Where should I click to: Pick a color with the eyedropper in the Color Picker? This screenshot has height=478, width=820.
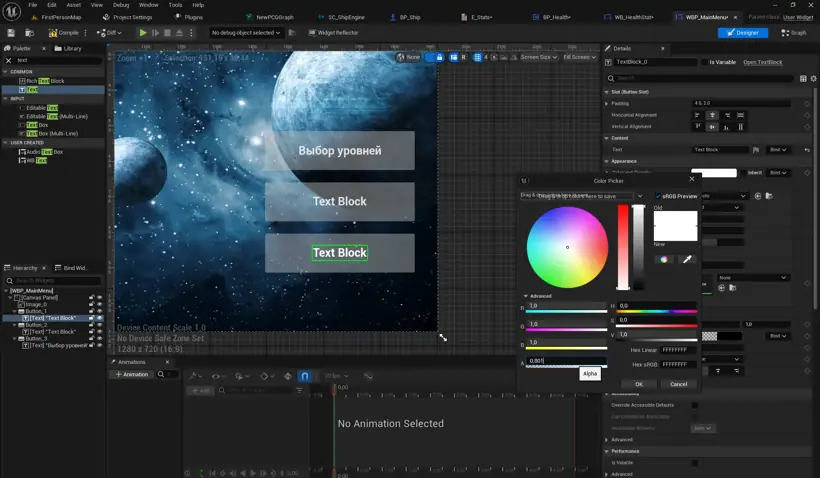687,259
